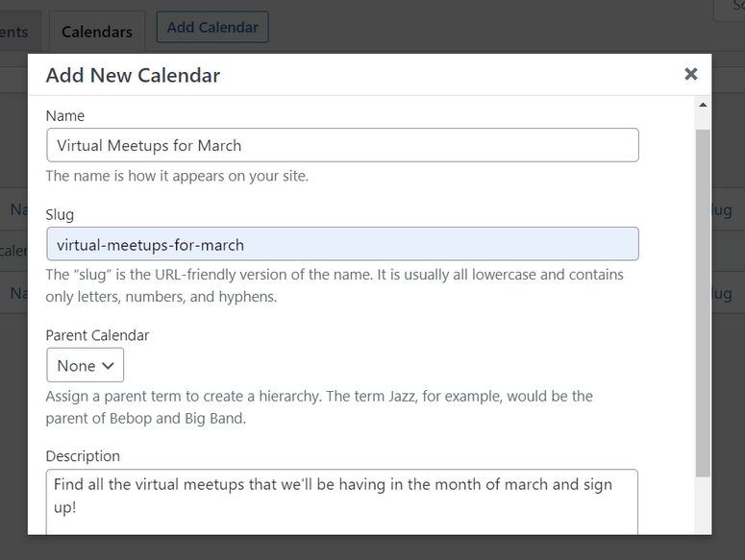
Task: Click the slug explanation help text
Action: pyautogui.click(x=335, y=285)
